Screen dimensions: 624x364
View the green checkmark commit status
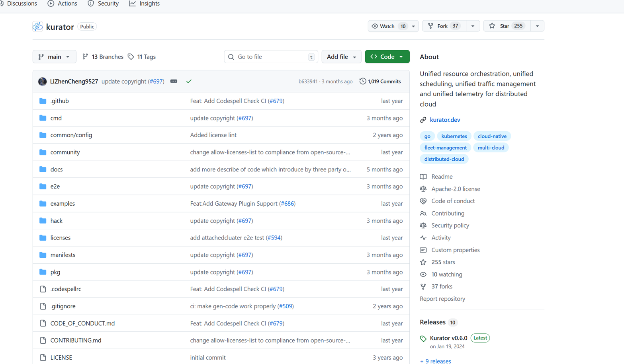coord(189,81)
